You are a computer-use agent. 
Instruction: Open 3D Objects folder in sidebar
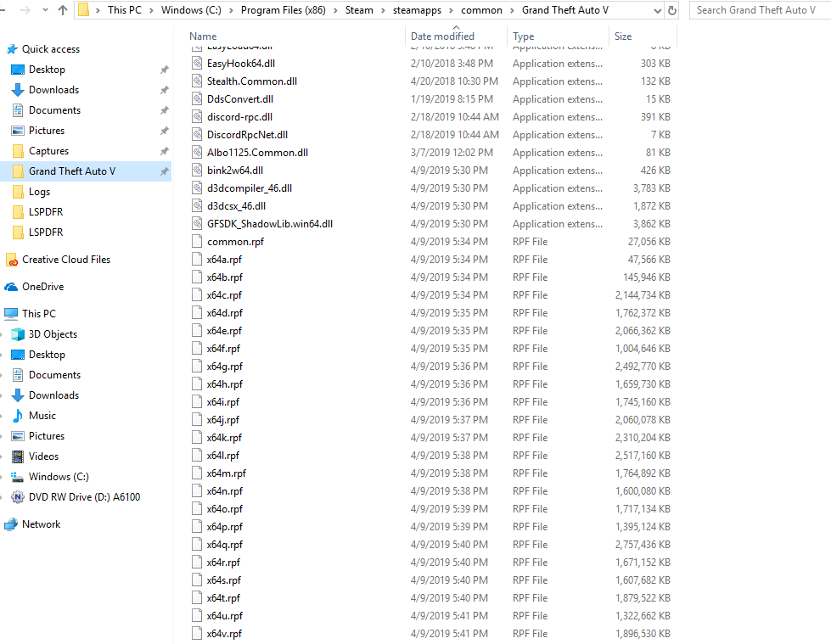(x=53, y=334)
